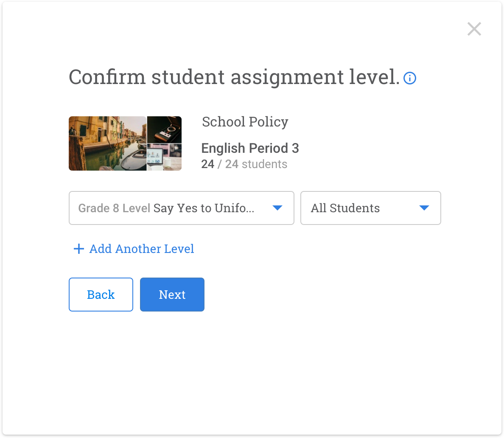The height and width of the screenshot is (438, 504).
Task: Click the vintage camera thumbnail image
Action: pyautogui.click(x=165, y=129)
